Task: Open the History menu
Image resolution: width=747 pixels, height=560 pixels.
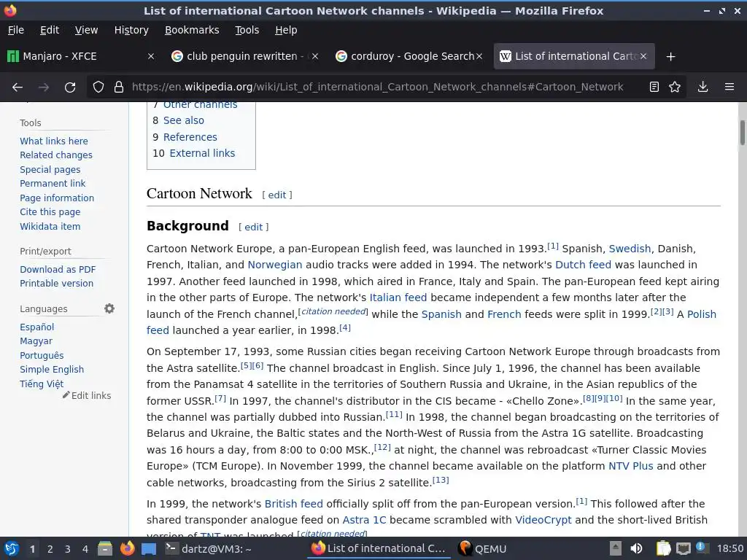Action: point(131,30)
